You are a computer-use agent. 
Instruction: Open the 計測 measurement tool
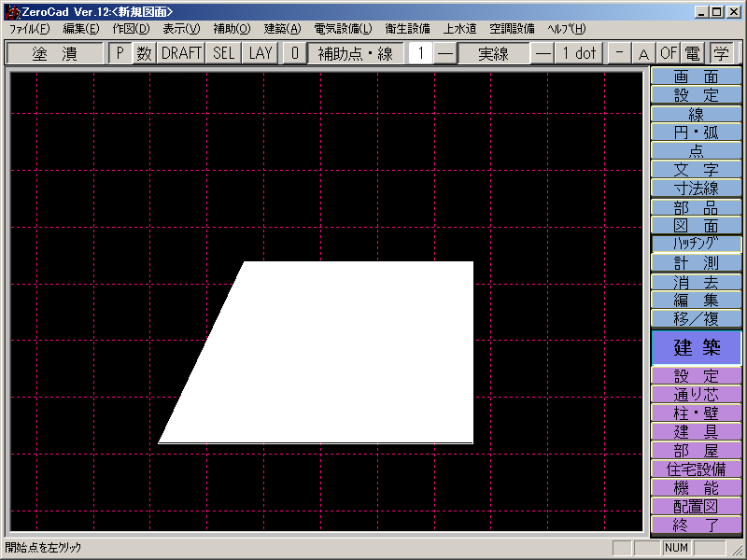point(696,263)
